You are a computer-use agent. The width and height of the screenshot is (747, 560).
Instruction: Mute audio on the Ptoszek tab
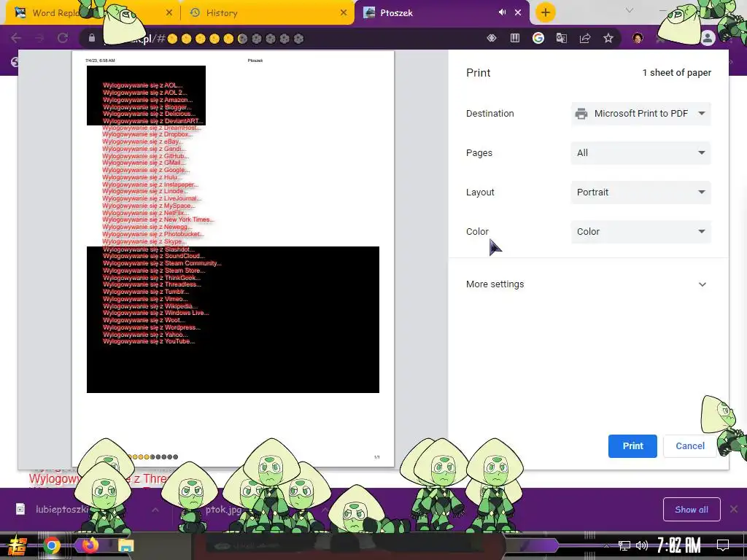[502, 12]
